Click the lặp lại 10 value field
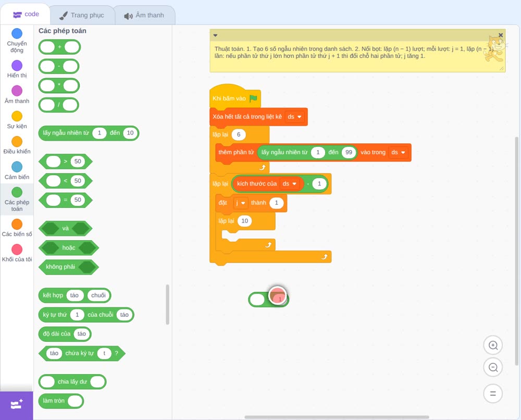Image resolution: width=521 pixels, height=420 pixels. pos(244,221)
